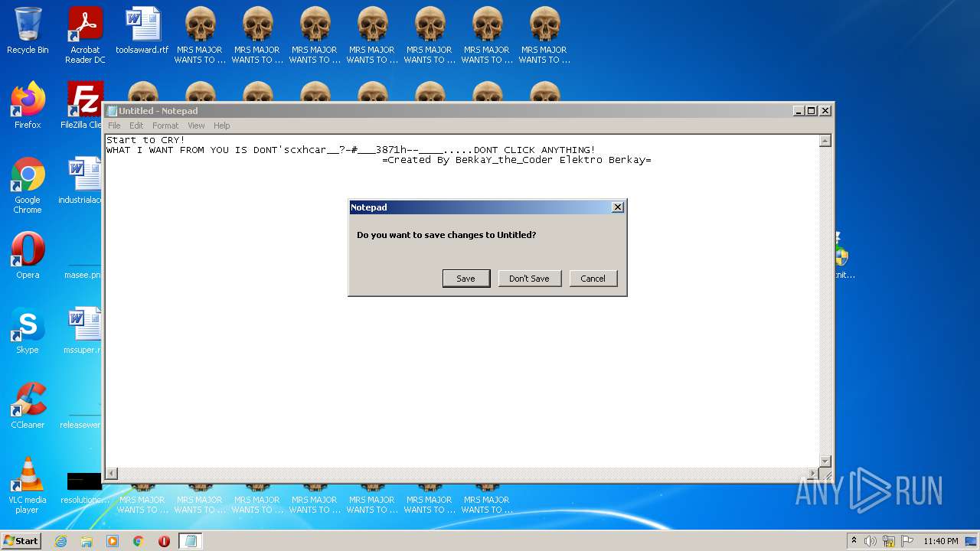Viewport: 980px width, 551px height.
Task: Click Cancel in save dialog
Action: [x=593, y=279]
